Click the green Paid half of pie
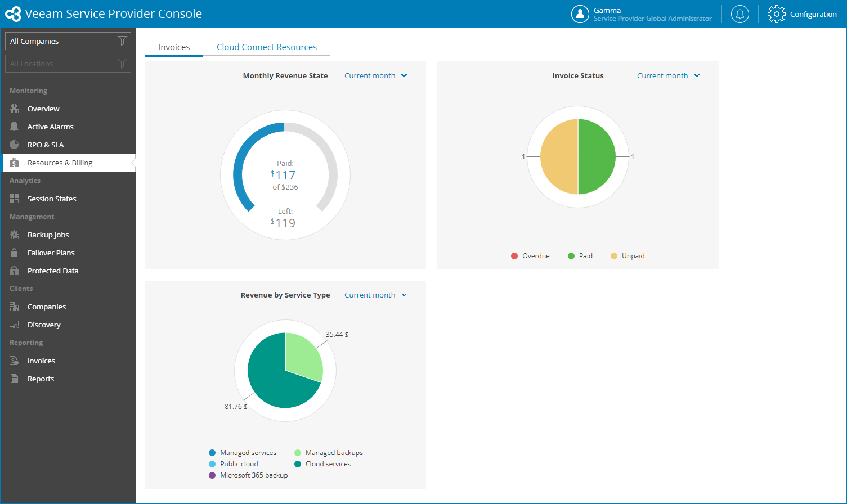Screen dimensions: 847x504 (x=598, y=157)
